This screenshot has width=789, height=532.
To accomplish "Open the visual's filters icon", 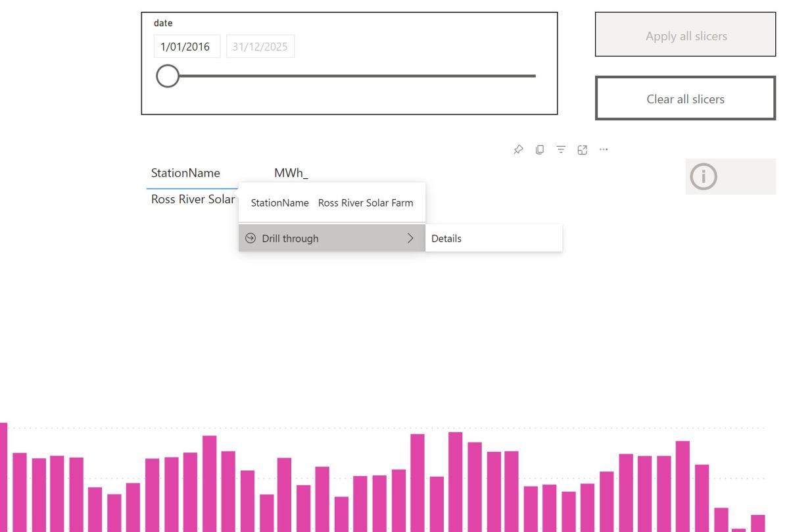I will pyautogui.click(x=560, y=150).
